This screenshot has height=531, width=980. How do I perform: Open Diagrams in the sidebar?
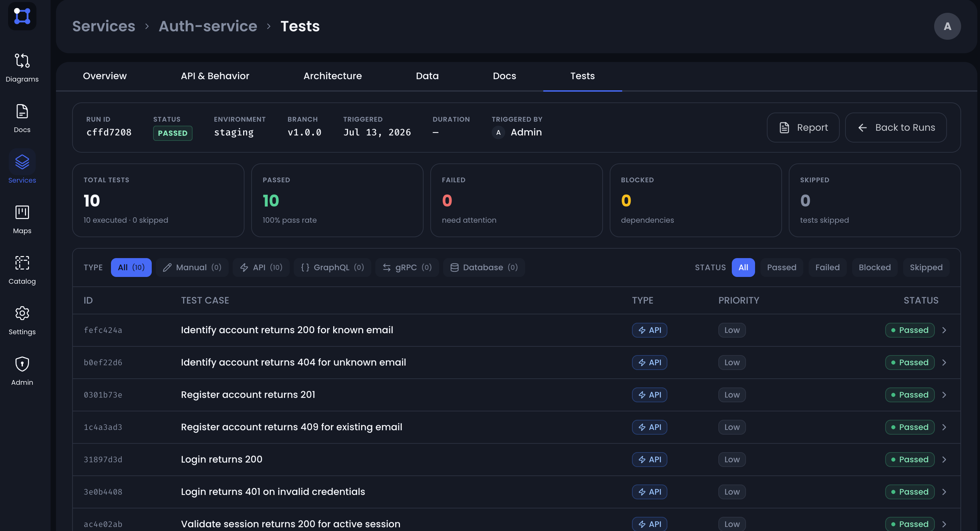(x=22, y=68)
